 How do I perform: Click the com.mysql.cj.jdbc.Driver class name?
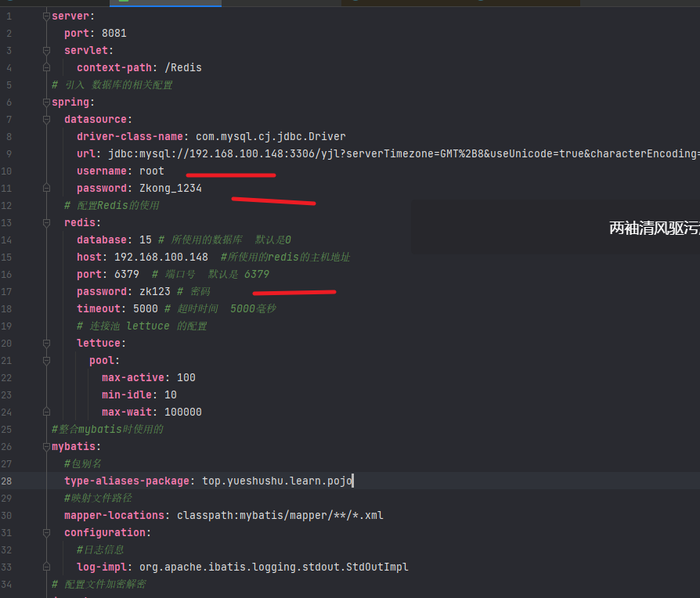point(270,137)
